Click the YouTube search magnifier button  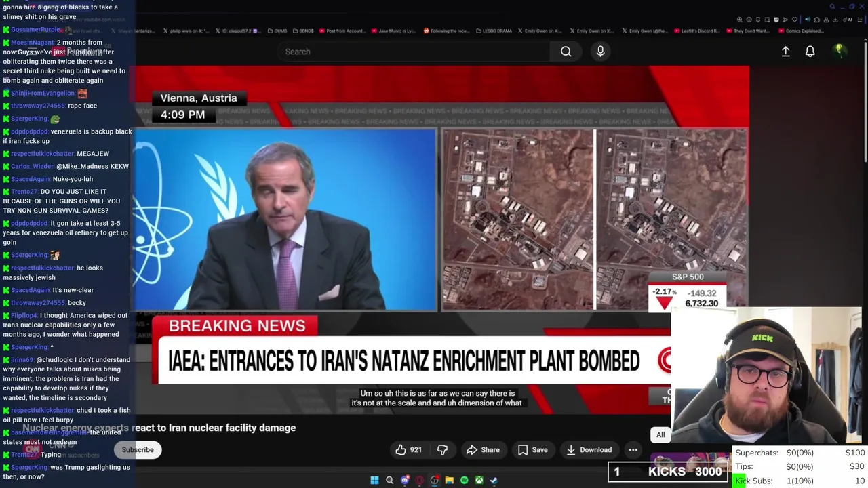click(566, 52)
